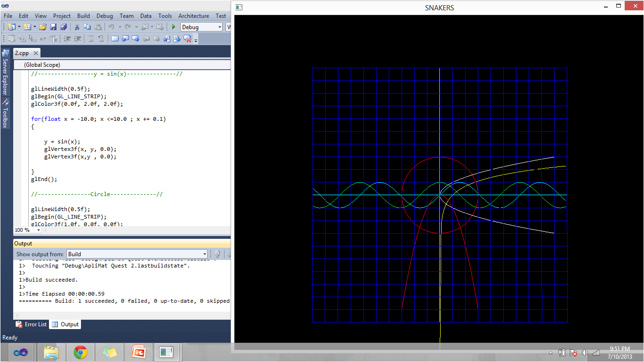Click the Redo arrow icon
This screenshot has width=644, height=362.
[x=128, y=27]
